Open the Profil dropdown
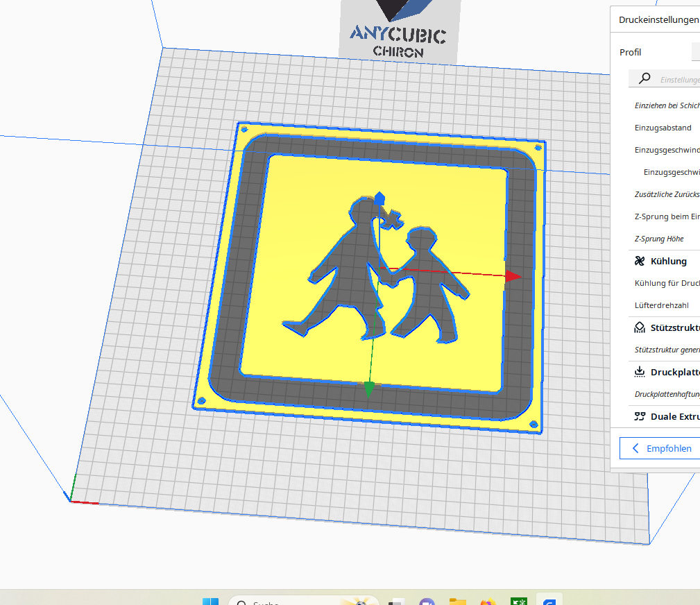The image size is (700, 605). [x=696, y=52]
